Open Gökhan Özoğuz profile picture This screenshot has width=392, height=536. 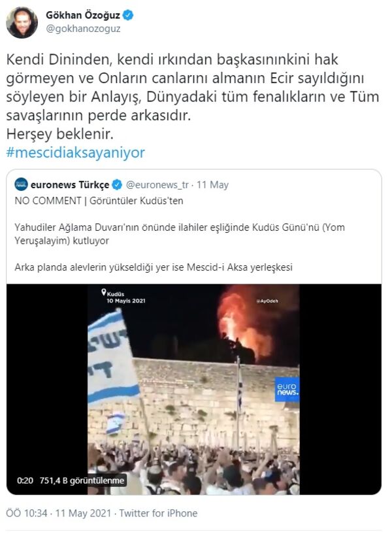(22, 23)
